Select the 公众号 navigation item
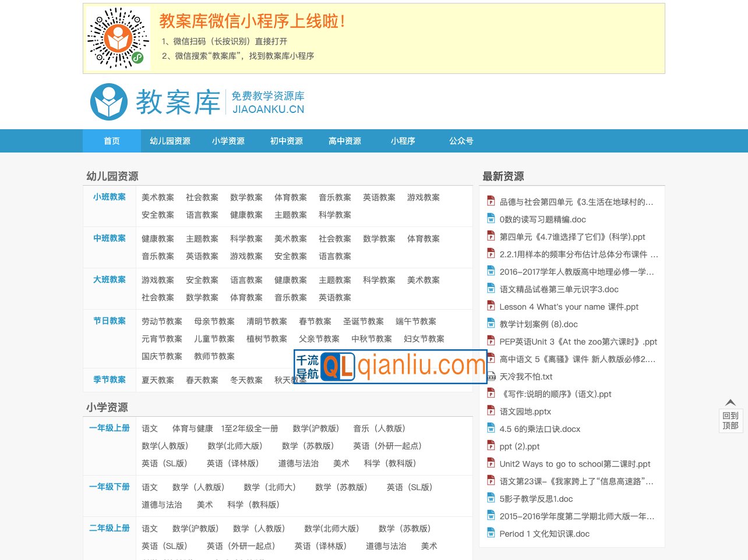Screen dimensions: 748x560 [461, 140]
